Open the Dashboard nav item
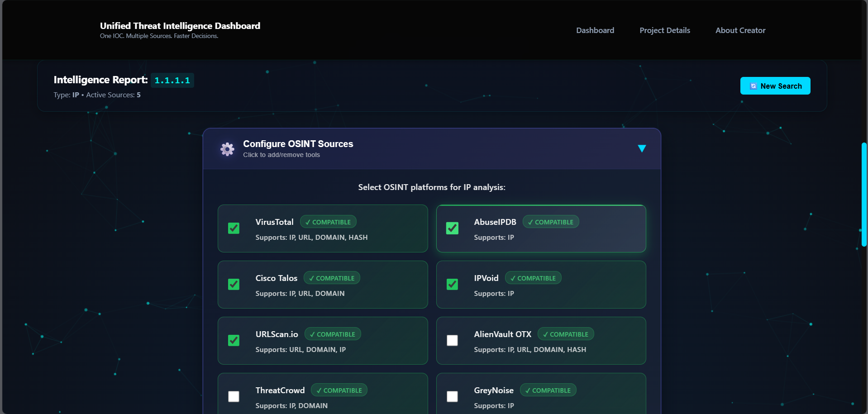The image size is (868, 414). pos(595,30)
